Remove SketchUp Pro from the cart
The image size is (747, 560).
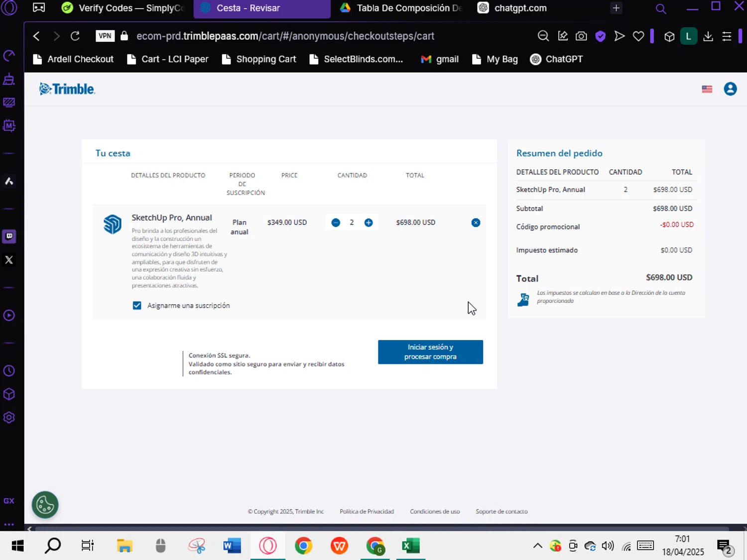(x=476, y=223)
